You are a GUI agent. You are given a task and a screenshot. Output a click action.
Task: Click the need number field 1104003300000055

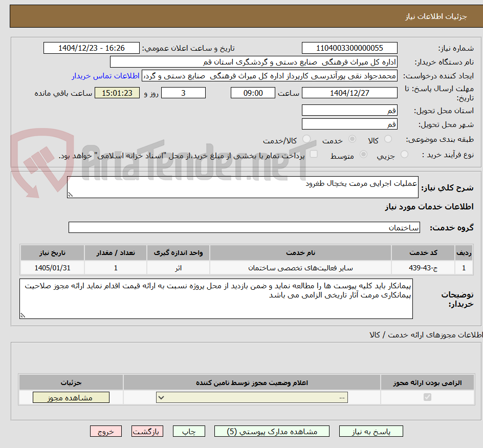[x=349, y=48]
